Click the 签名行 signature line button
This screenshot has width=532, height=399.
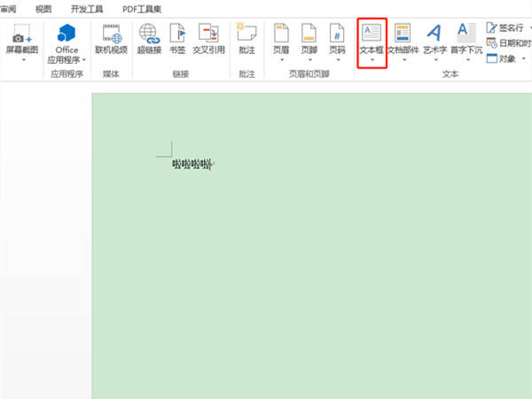pyautogui.click(x=505, y=27)
